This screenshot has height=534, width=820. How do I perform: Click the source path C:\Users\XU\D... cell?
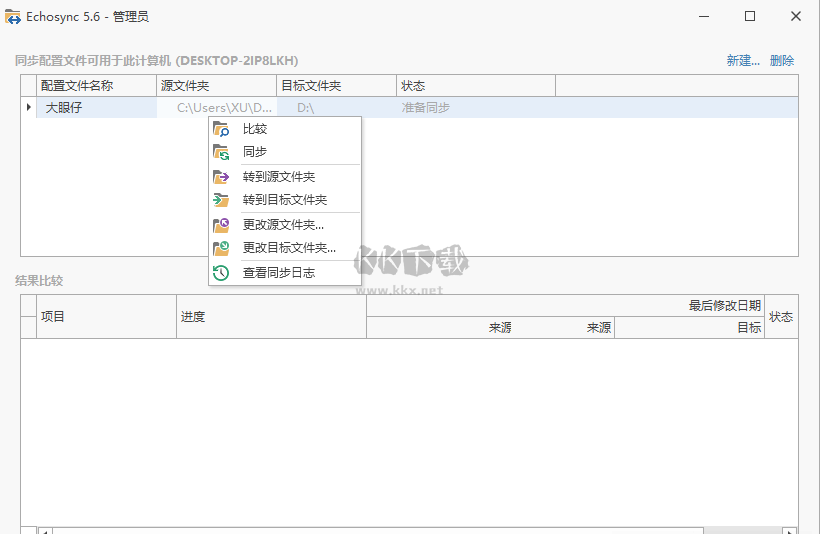pos(217,107)
